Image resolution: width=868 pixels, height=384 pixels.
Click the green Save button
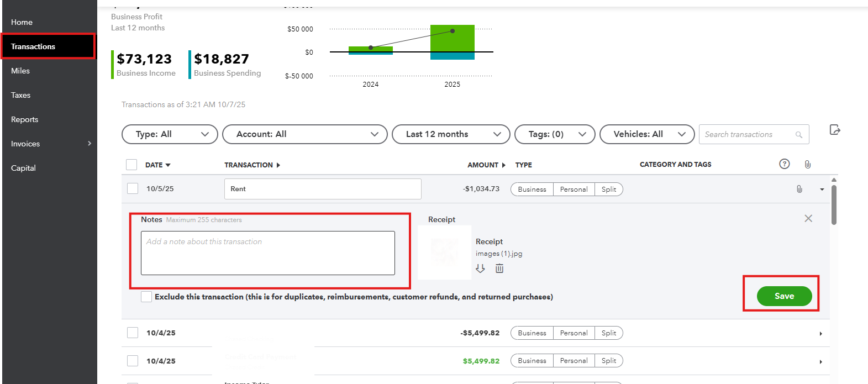click(x=784, y=296)
